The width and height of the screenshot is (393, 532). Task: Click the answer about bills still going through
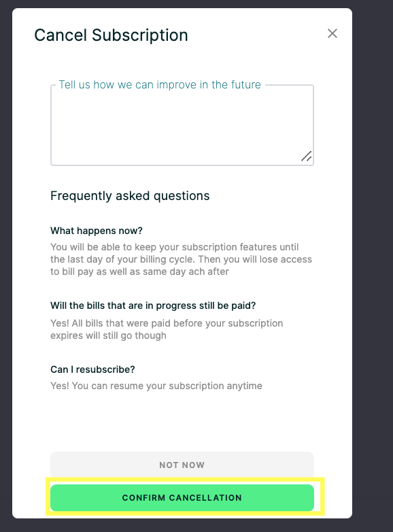pyautogui.click(x=167, y=329)
